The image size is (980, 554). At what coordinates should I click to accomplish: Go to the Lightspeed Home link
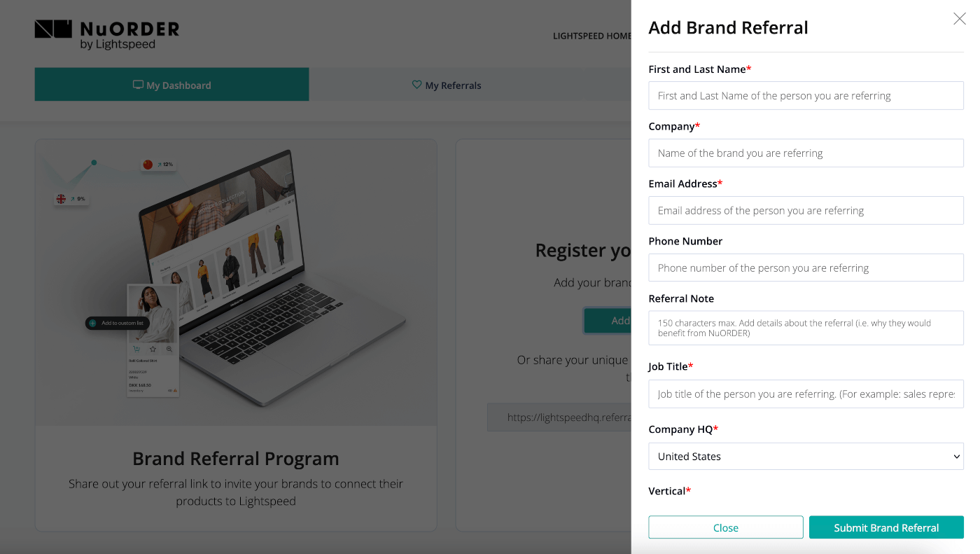coord(591,36)
